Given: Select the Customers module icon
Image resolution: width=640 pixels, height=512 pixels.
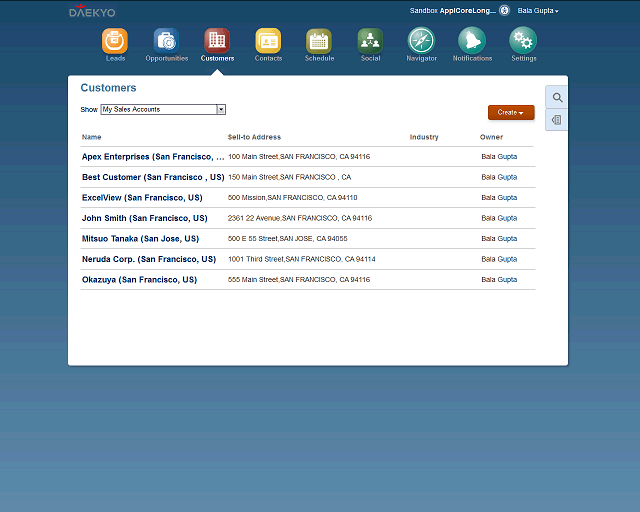Looking at the screenshot, I should point(217,41).
